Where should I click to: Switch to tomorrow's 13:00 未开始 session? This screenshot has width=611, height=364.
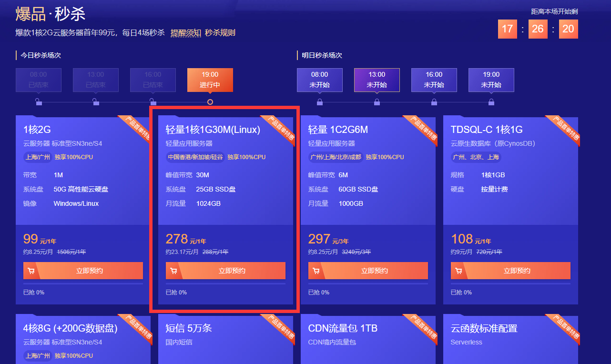tap(377, 80)
